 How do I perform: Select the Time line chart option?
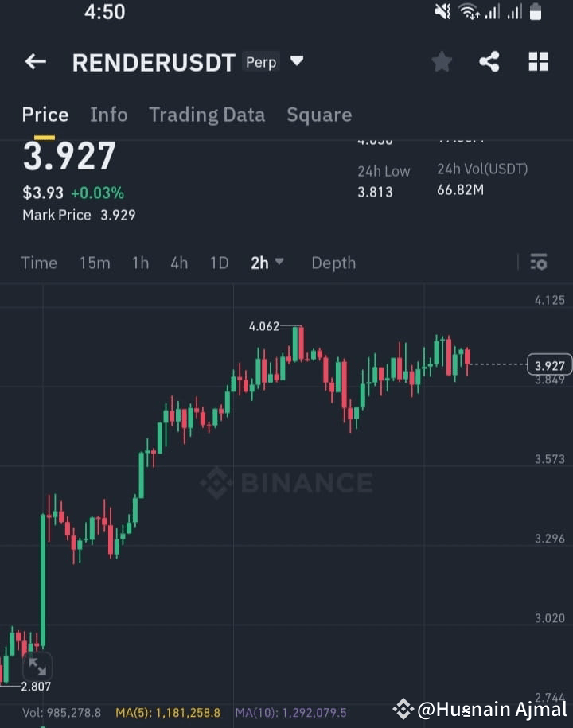pyautogui.click(x=39, y=263)
